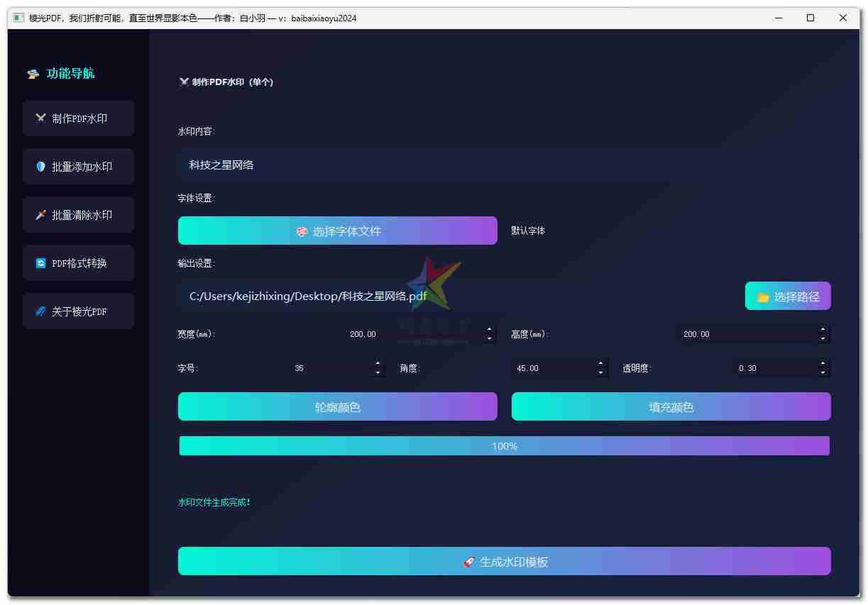Image resolution: width=868 pixels, height=605 pixels.
Task: Increase 宽度 value with up arrow
Action: click(x=489, y=330)
